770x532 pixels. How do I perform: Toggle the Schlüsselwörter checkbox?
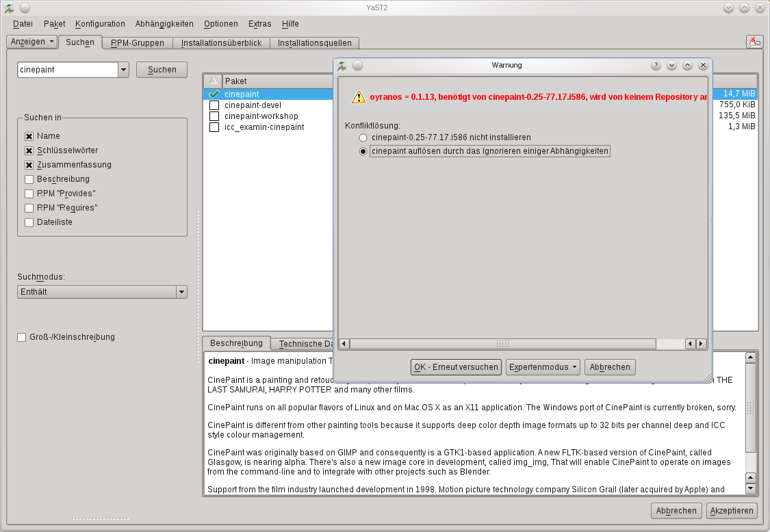pos(29,150)
